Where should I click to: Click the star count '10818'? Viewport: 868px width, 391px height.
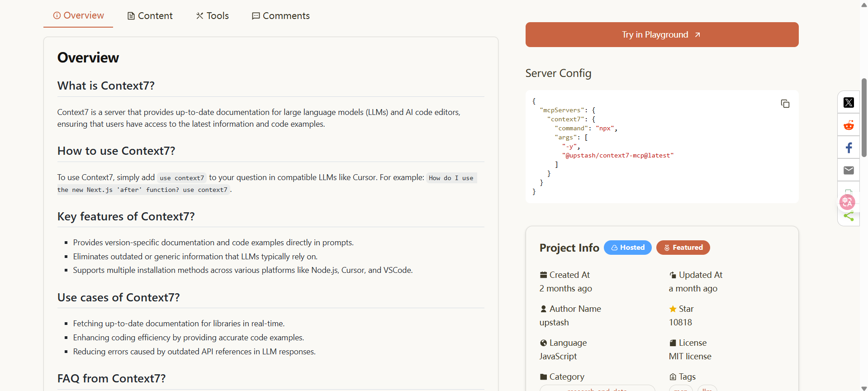pyautogui.click(x=680, y=322)
